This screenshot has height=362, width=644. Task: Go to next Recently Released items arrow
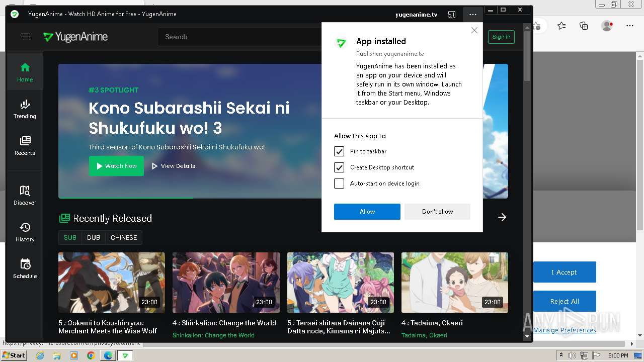[502, 217]
